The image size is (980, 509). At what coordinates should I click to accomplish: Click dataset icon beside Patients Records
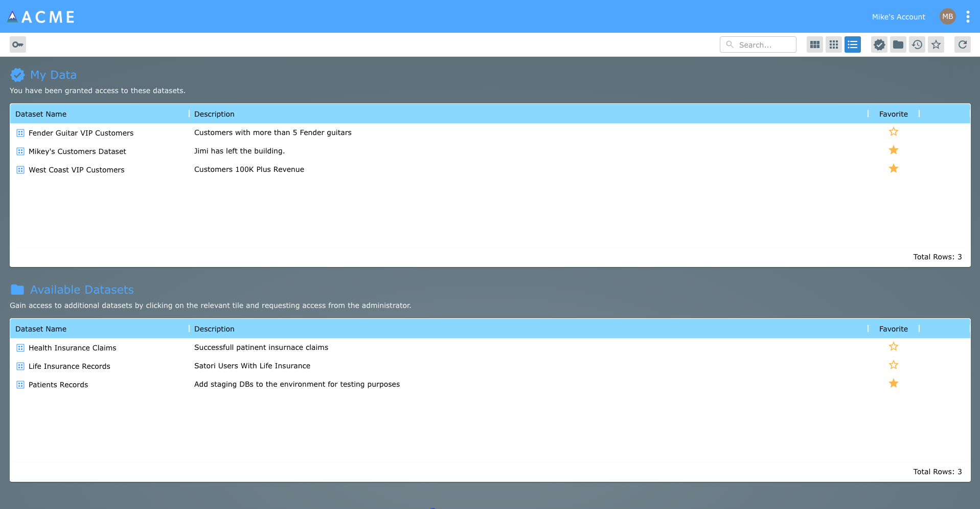[x=20, y=385]
